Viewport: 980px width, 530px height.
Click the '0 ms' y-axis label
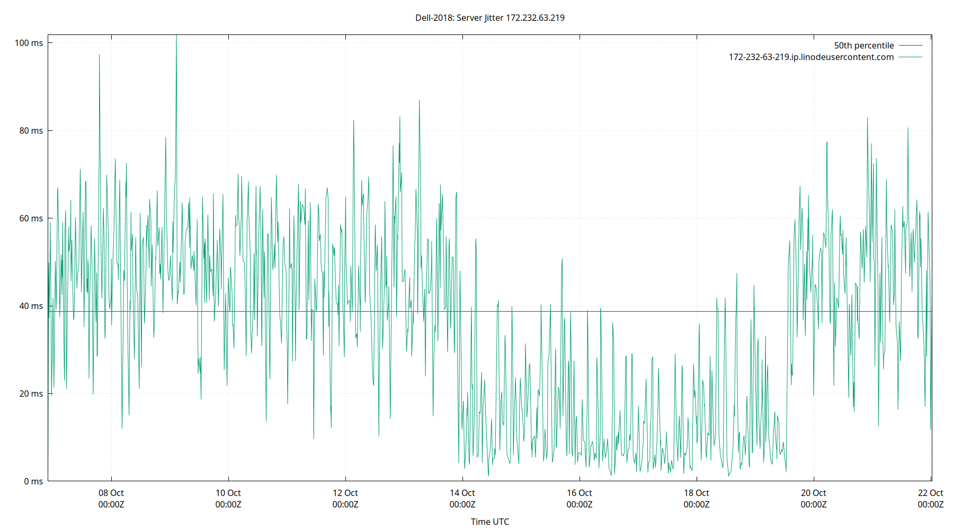point(33,481)
